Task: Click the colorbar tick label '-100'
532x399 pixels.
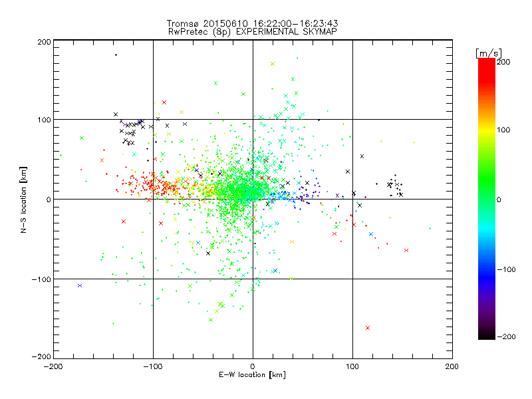Action: click(507, 270)
